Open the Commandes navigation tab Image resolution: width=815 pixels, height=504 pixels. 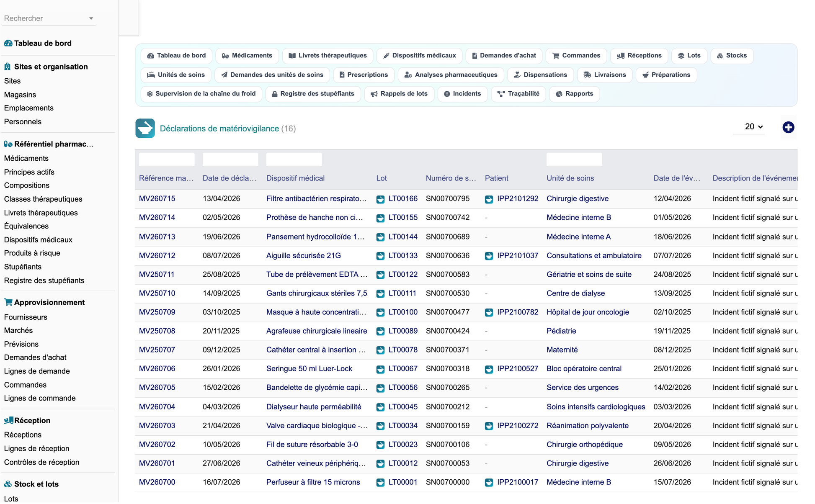point(576,56)
